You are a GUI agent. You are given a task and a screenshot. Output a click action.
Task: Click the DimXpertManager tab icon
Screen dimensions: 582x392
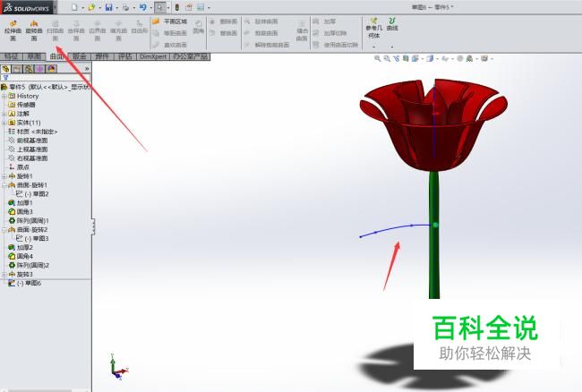[39, 69]
